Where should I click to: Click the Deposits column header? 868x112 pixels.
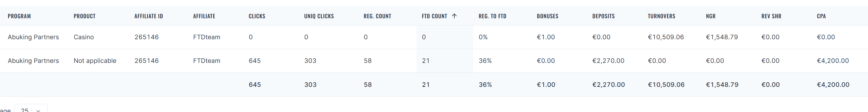[x=604, y=16]
